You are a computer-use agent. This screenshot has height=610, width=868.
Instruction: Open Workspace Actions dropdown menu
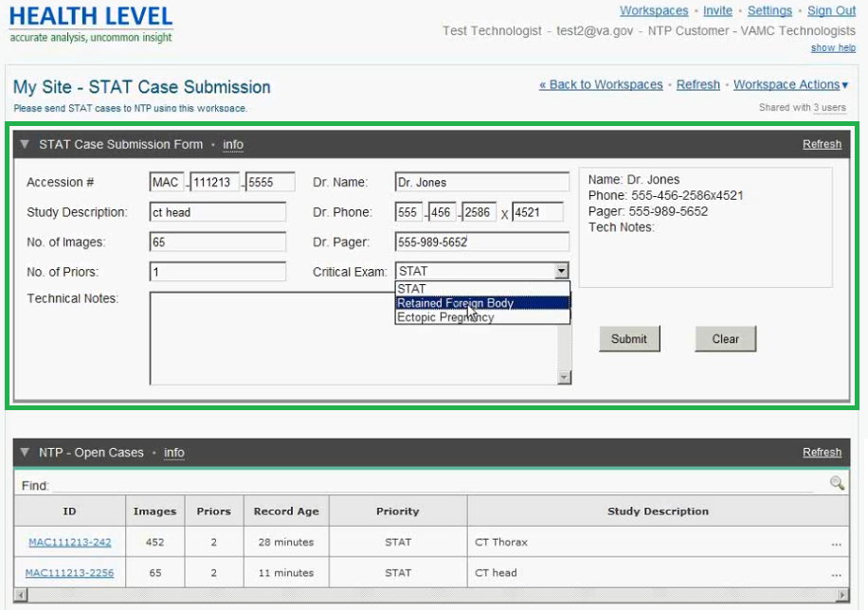coord(790,84)
